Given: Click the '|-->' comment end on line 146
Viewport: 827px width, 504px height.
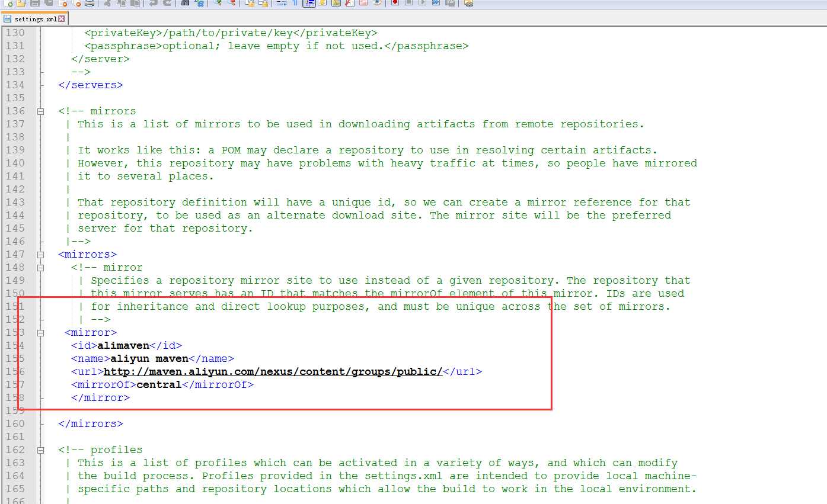Looking at the screenshot, I should tap(78, 241).
